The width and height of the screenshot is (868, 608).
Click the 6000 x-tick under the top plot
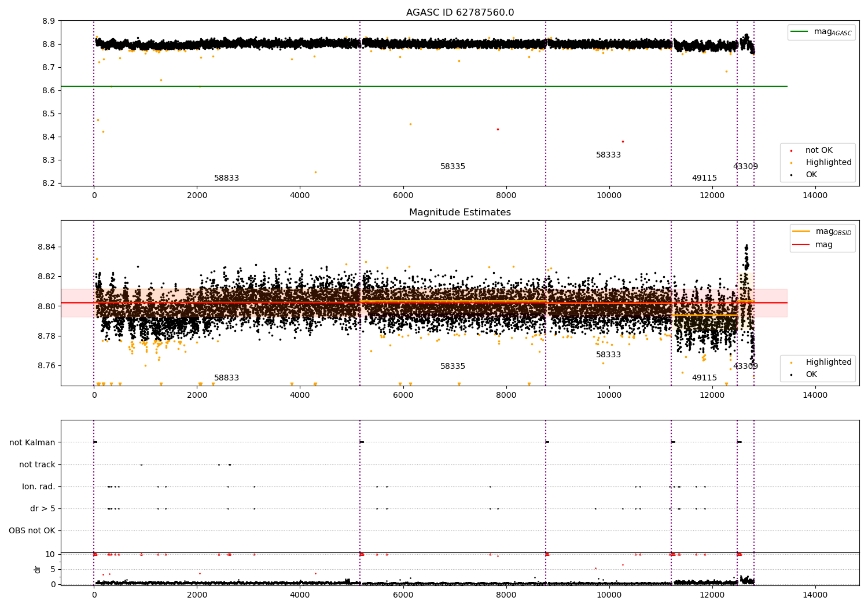[x=403, y=196]
